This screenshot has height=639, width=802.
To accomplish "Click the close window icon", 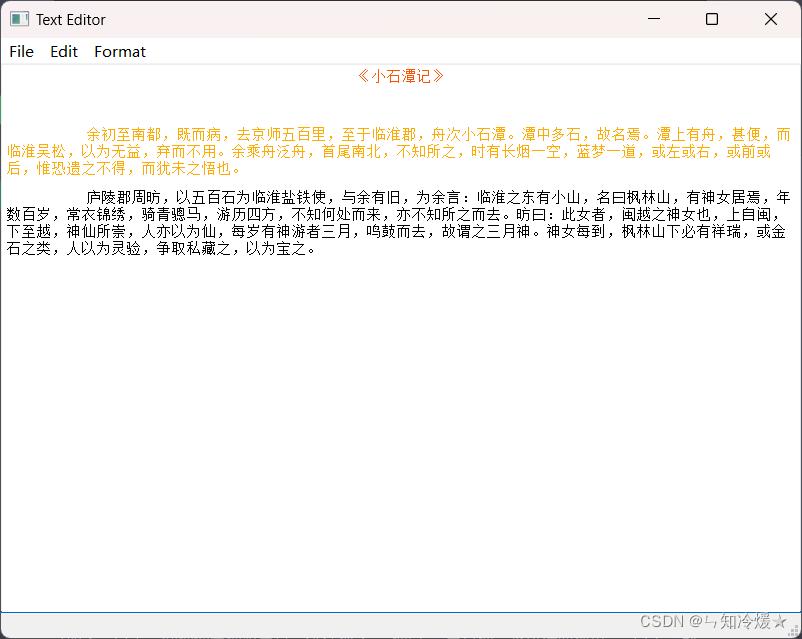I will 769,18.
